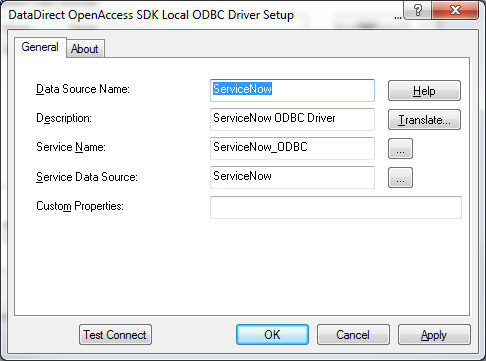Viewport: 486px width, 361px height.
Task: Browse Service Data Source with ellipsis button
Action: coord(400,177)
